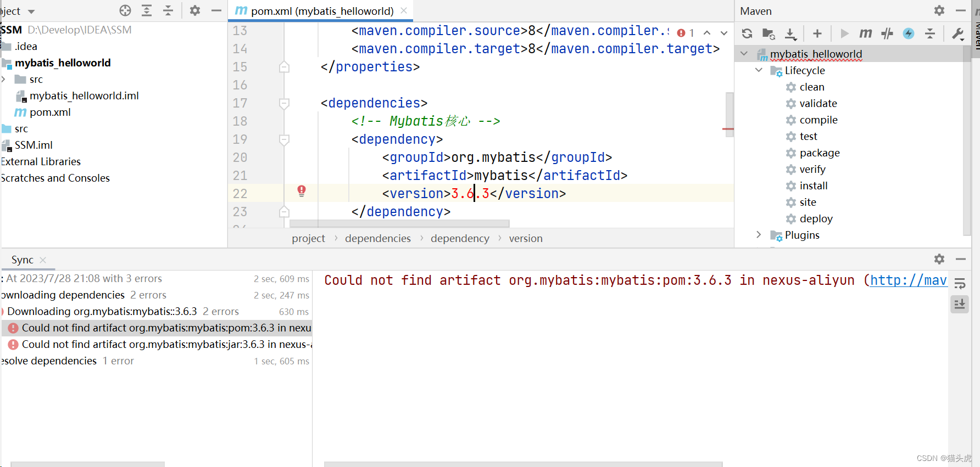This screenshot has height=467, width=980.
Task: Click the error bulb on line 22
Action: (x=302, y=191)
